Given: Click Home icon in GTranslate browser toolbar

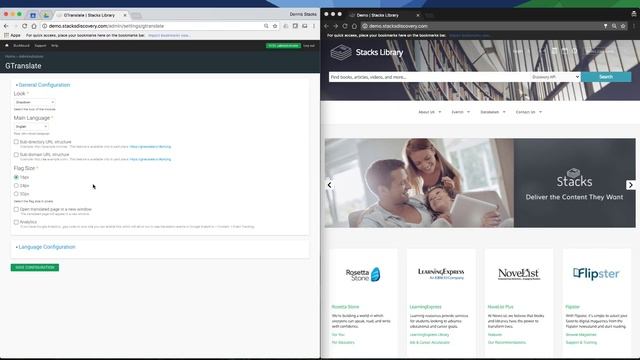Looking at the screenshot, I should [x=34, y=26].
